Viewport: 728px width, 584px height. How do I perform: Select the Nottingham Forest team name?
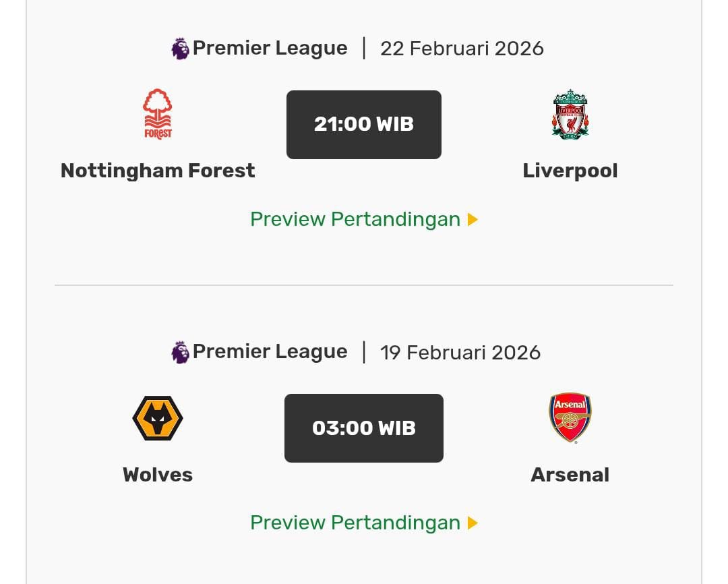(158, 171)
